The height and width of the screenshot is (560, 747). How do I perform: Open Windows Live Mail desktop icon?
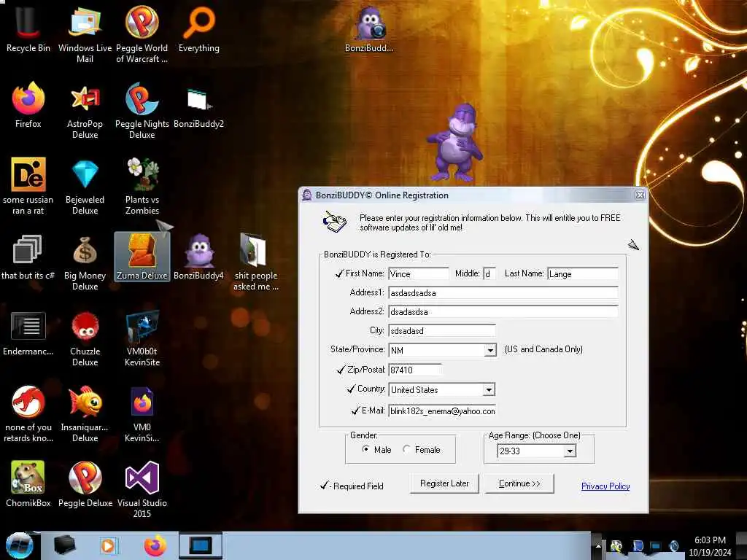pos(85,34)
